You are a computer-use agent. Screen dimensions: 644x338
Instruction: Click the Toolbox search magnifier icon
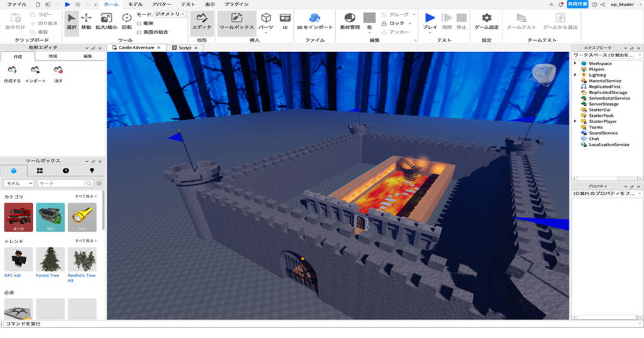[89, 183]
